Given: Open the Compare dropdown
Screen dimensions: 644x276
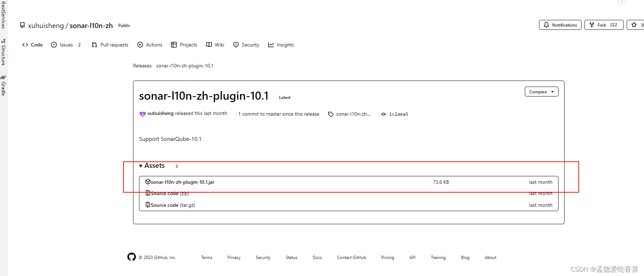Looking at the screenshot, I should point(541,92).
